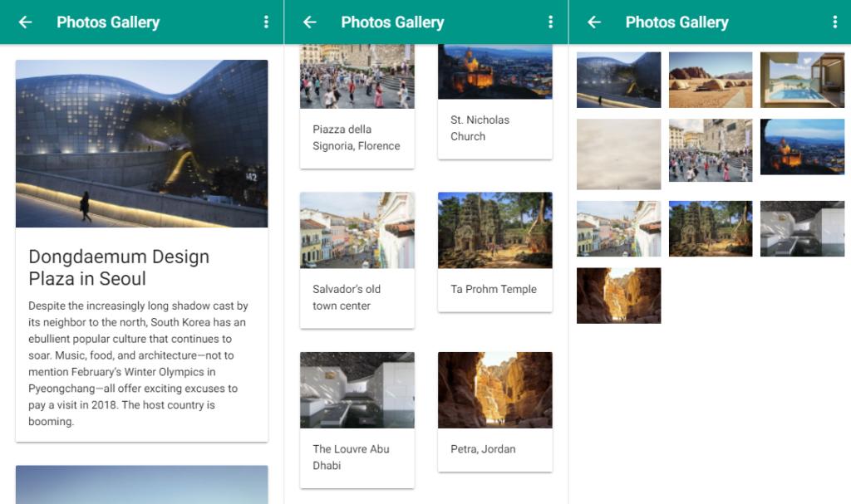
Task: Select the desert domes thumbnail in grid view
Action: [711, 80]
